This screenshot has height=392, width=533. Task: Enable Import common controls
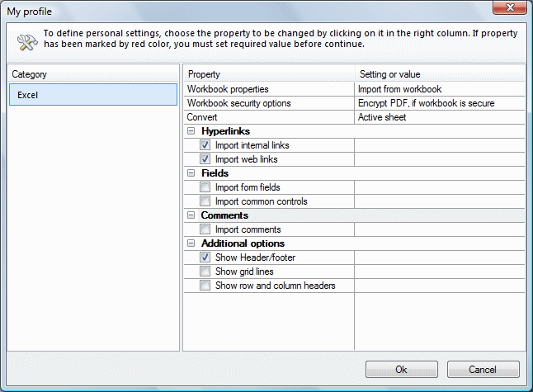tap(205, 201)
